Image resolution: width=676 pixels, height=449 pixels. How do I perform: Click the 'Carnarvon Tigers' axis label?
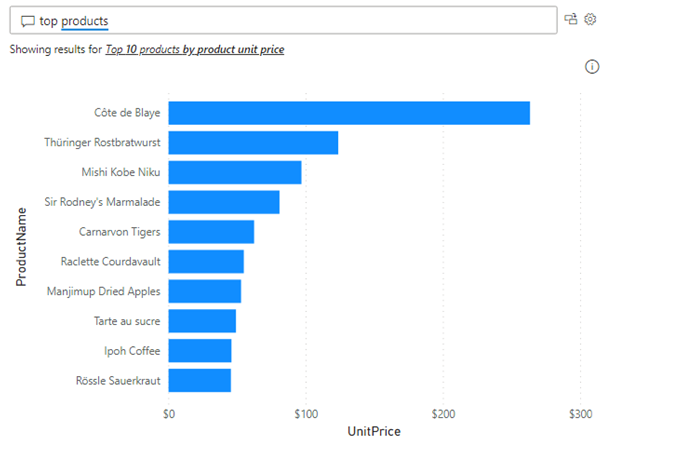pyautogui.click(x=119, y=232)
